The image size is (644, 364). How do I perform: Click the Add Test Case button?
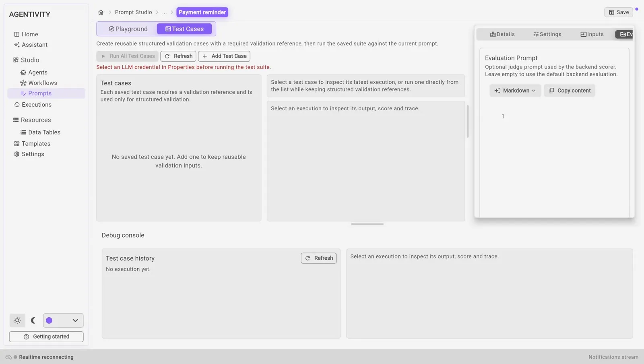(x=224, y=56)
